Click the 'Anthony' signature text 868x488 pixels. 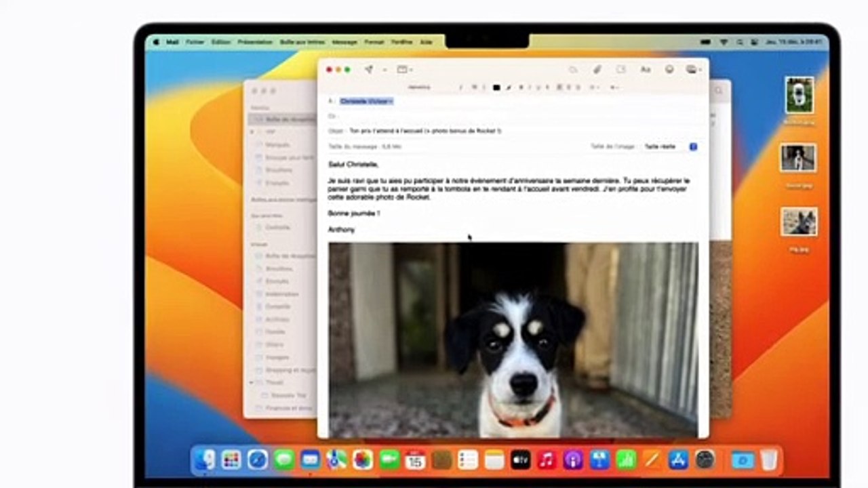click(x=341, y=230)
